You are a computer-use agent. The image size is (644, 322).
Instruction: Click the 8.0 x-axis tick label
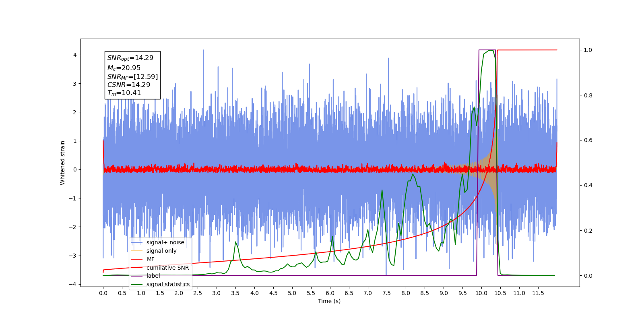[x=406, y=293]
